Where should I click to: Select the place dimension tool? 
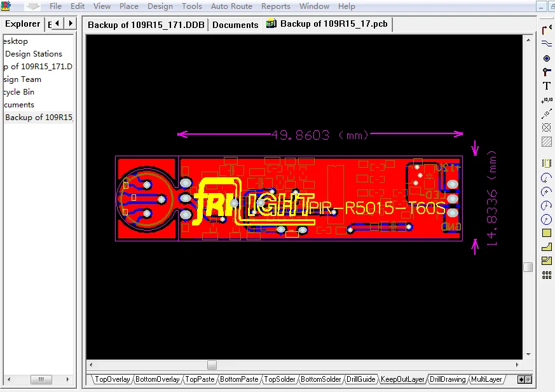tap(547, 114)
